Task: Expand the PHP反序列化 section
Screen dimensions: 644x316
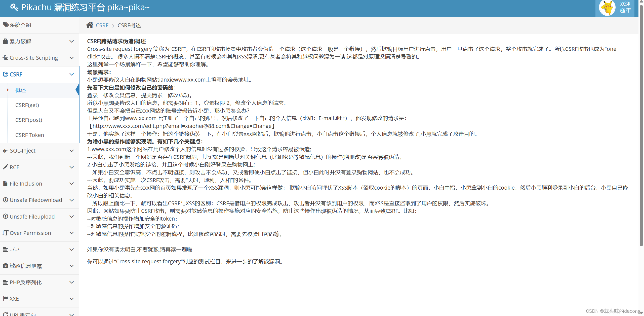Action: tap(72, 282)
